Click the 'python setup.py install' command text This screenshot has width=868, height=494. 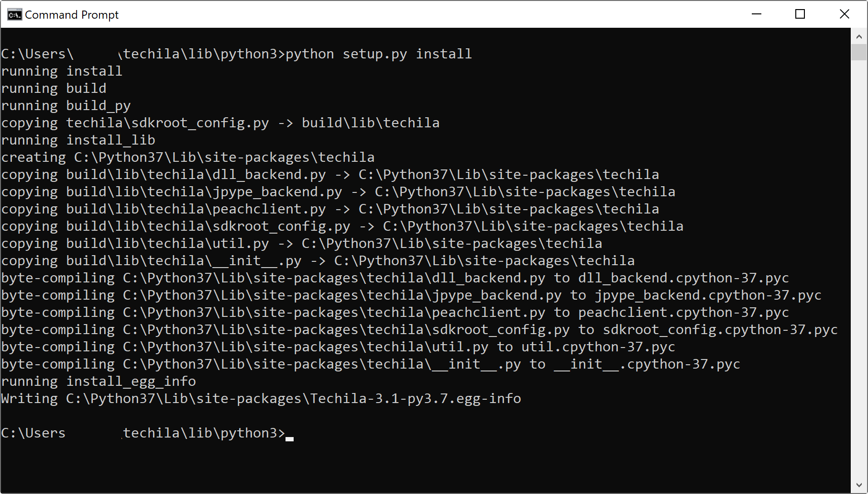click(x=379, y=54)
